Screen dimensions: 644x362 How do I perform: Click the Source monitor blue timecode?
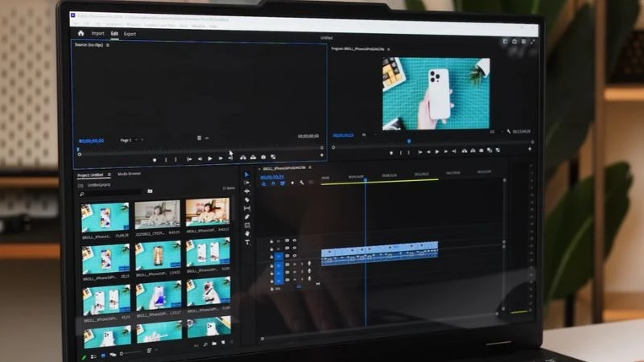point(92,141)
